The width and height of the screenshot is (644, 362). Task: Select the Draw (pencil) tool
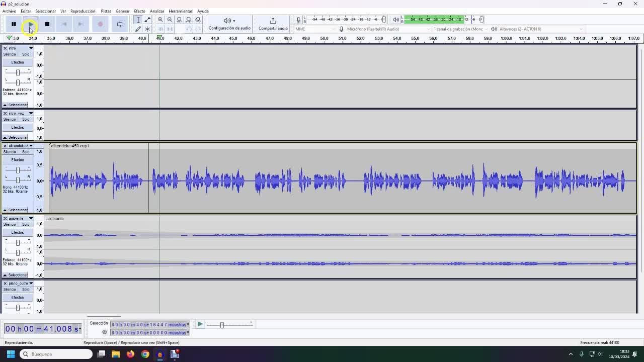138,29
